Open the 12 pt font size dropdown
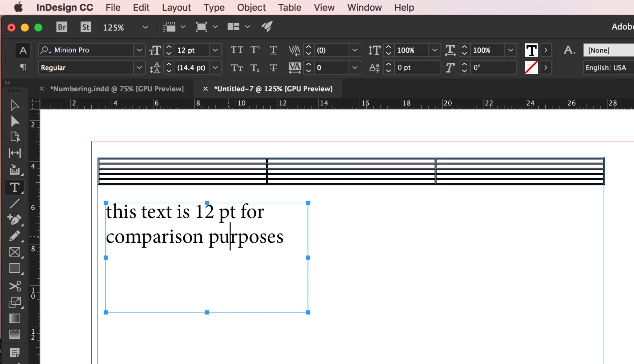634x364 pixels. [x=215, y=50]
